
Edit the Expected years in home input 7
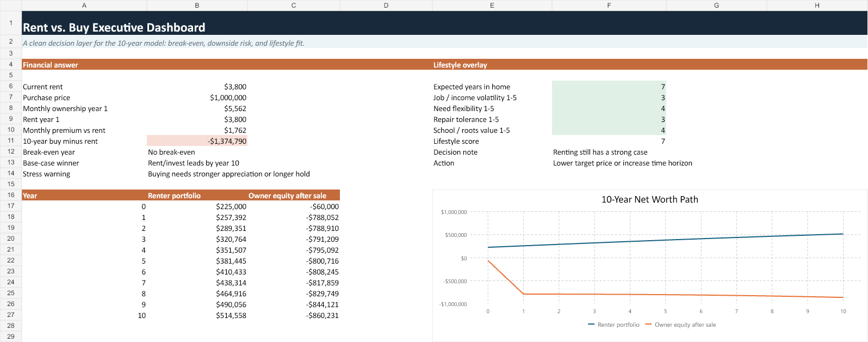coord(609,87)
